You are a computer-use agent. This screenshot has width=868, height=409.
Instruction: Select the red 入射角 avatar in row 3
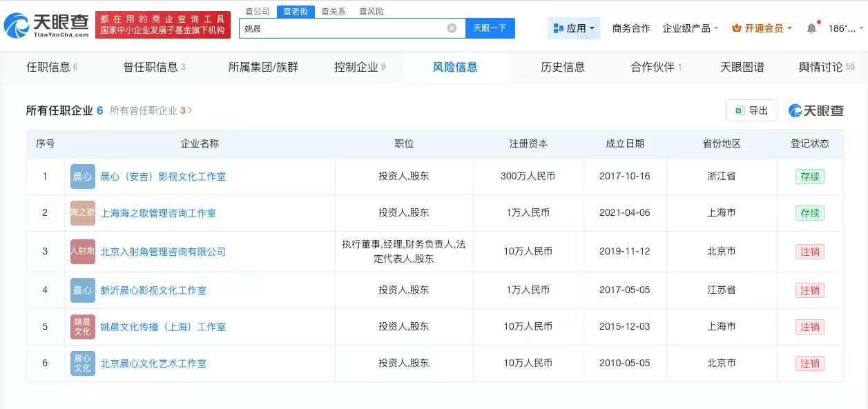pos(82,251)
